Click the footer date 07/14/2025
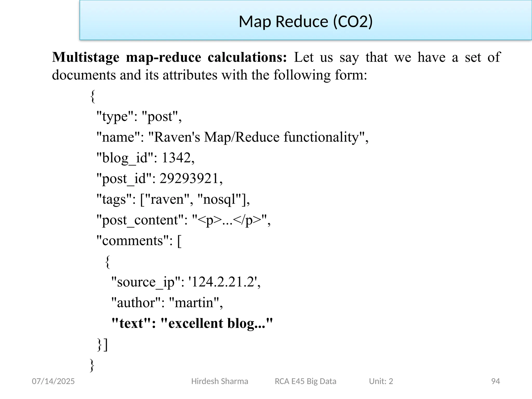 pos(53,381)
